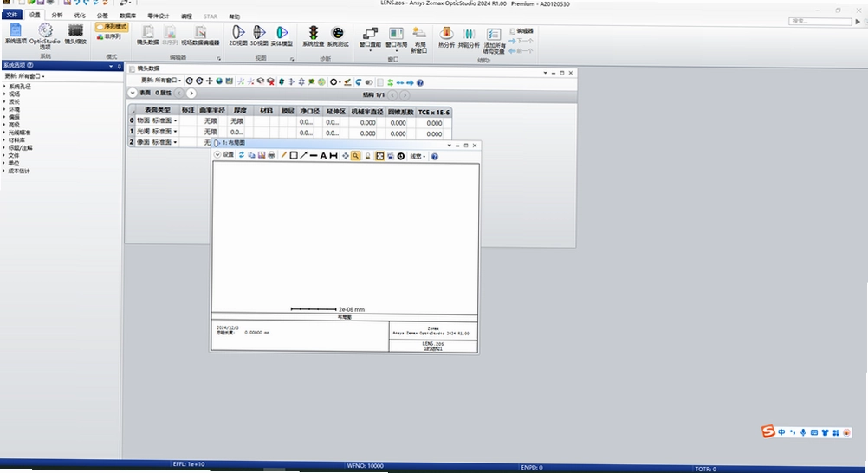
Task: Click the 布局新窗口 icon
Action: tap(419, 40)
